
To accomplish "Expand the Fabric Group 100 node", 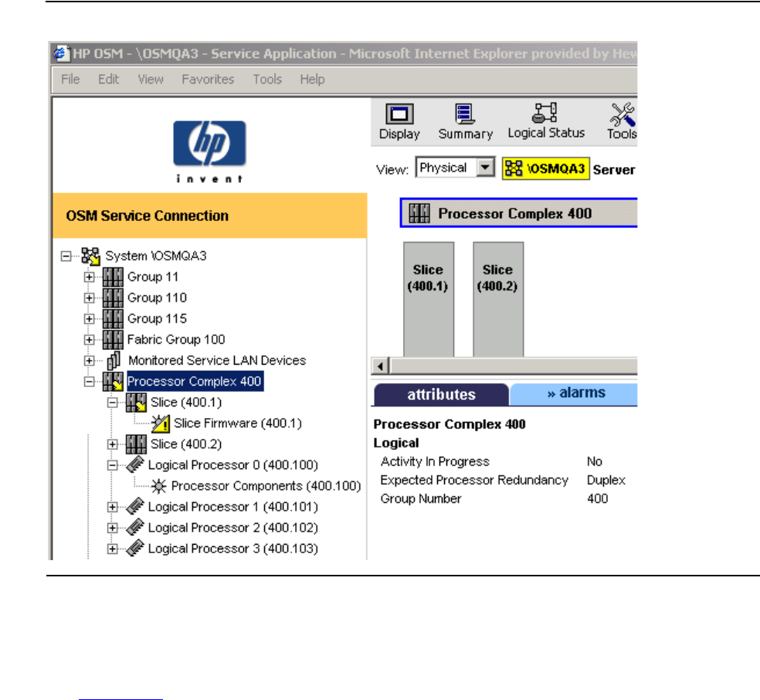I will point(89,339).
